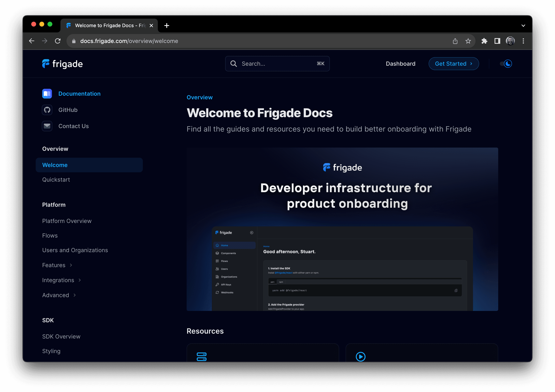The image size is (555, 392).
Task: Click the Get Started button
Action: [x=454, y=64]
